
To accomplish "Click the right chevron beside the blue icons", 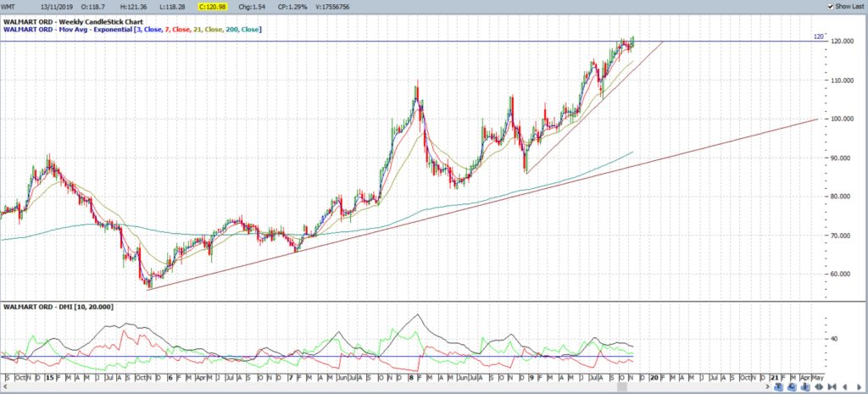I will pos(767,387).
